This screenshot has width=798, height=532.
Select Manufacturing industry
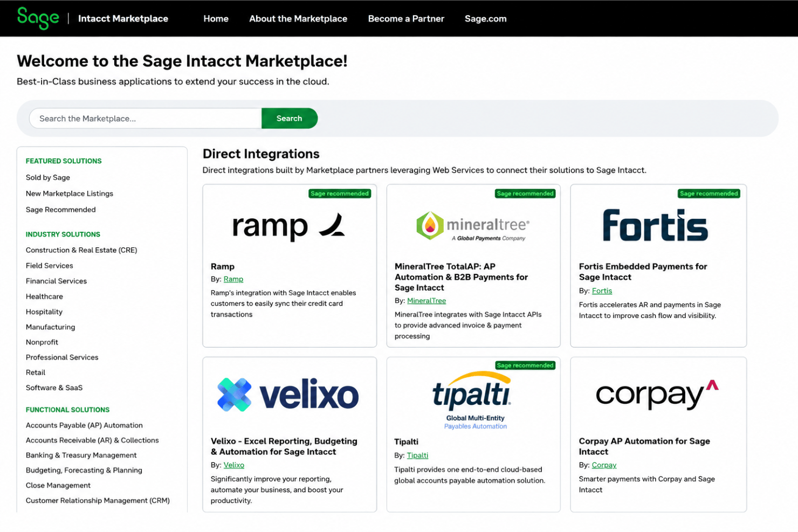click(51, 327)
